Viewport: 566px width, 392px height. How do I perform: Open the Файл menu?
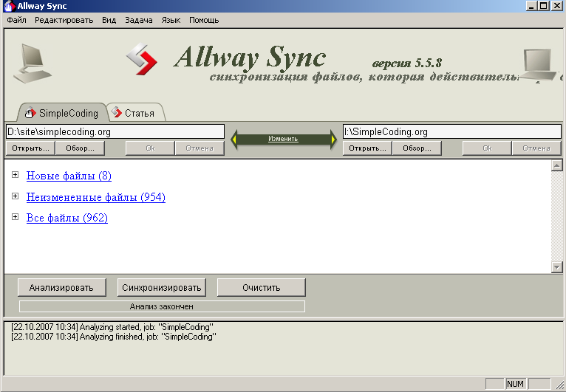pos(16,20)
